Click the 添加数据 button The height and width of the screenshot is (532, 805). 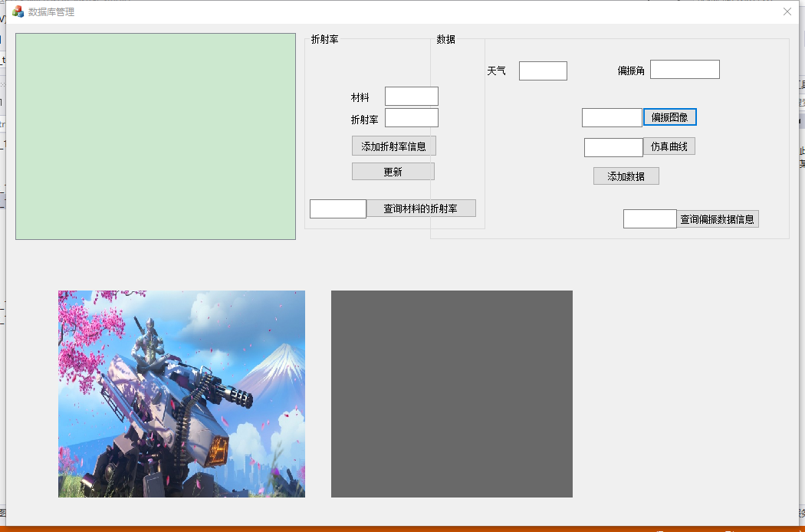pyautogui.click(x=626, y=176)
